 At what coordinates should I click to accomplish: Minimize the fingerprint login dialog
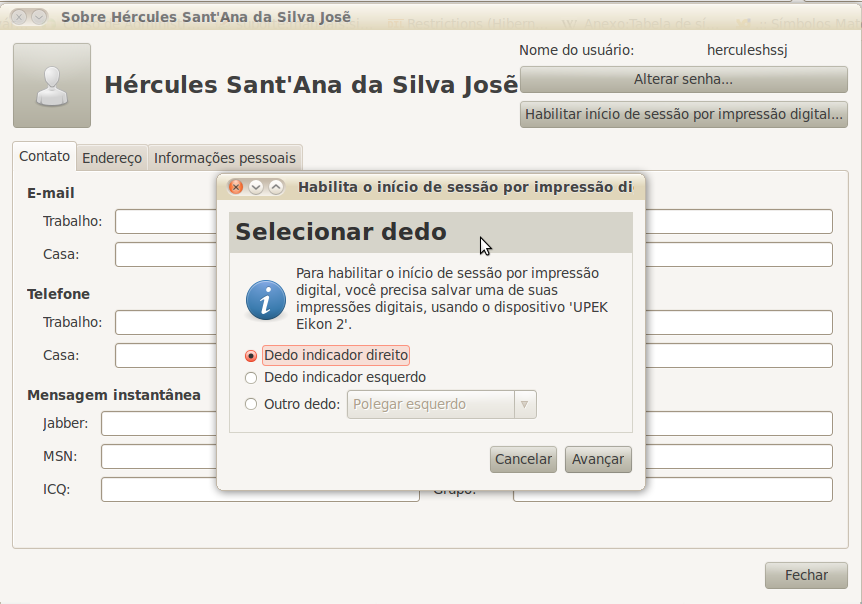256,187
